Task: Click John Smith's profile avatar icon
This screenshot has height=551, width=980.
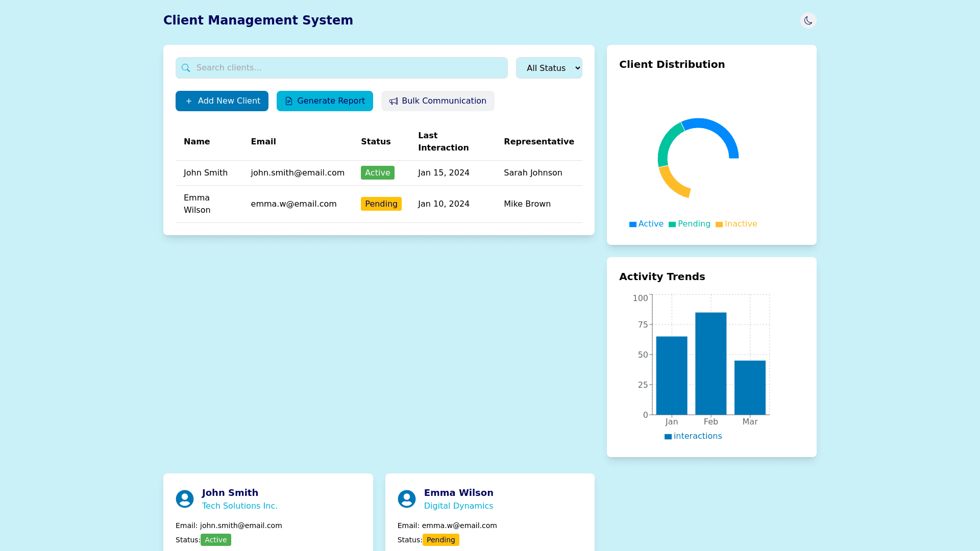Action: [x=185, y=499]
